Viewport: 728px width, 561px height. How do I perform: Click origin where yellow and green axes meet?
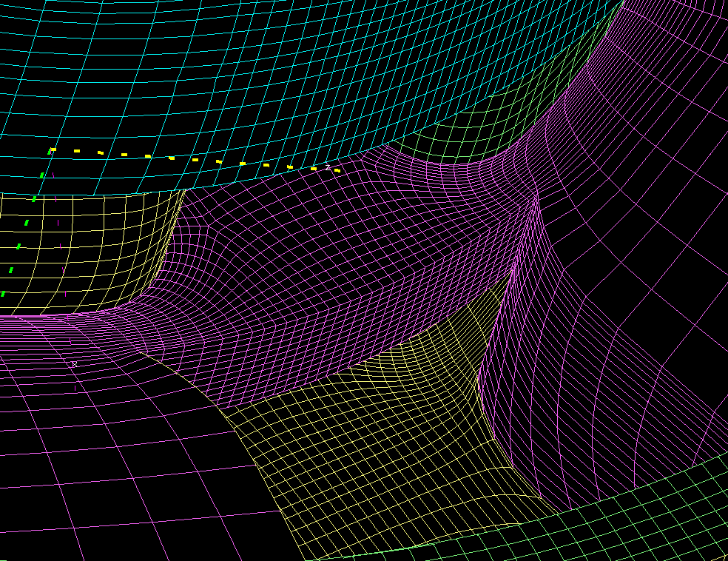[x=52, y=150]
